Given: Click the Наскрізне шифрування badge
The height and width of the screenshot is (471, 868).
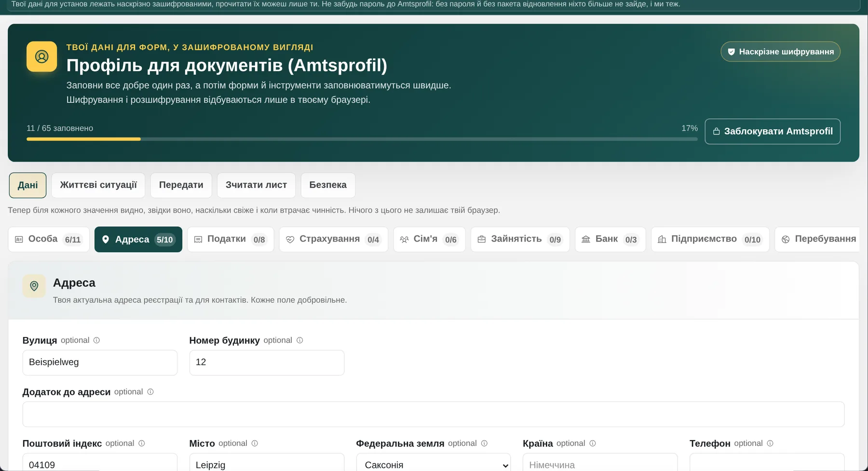Looking at the screenshot, I should (780, 52).
